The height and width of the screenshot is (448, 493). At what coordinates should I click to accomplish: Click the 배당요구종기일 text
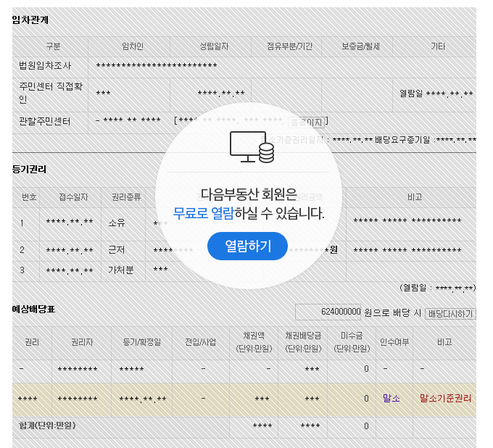(402, 140)
